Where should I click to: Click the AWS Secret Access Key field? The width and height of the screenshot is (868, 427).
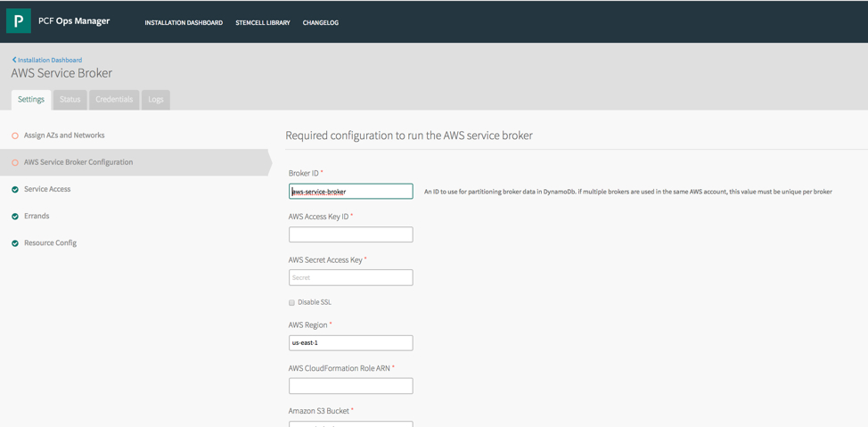click(351, 277)
